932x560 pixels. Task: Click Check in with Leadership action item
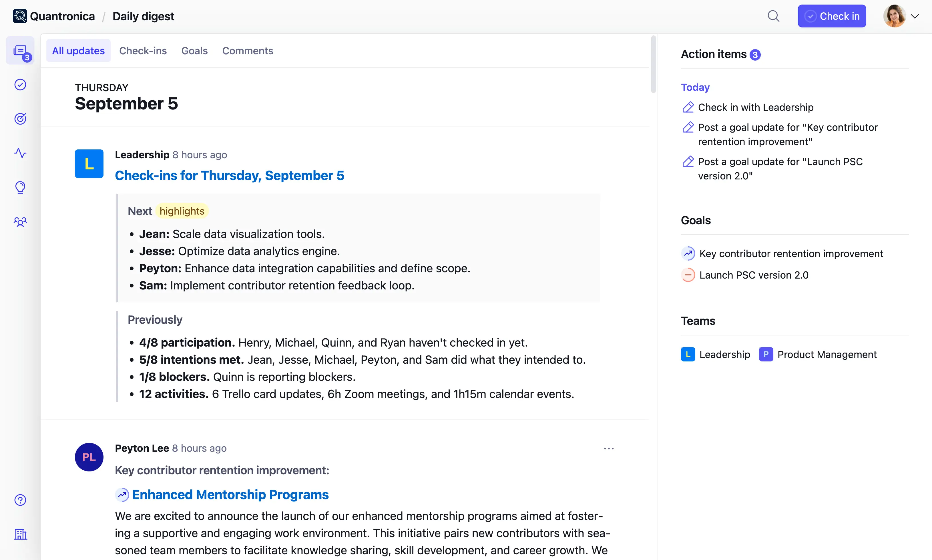click(x=755, y=107)
